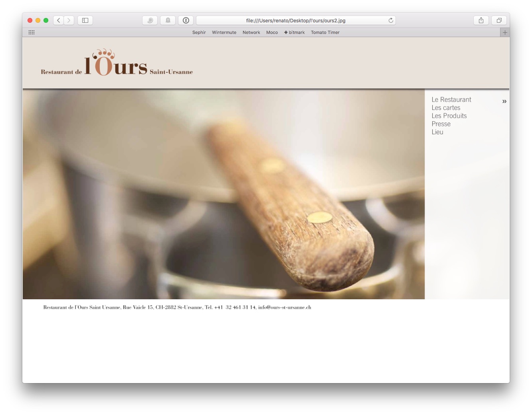This screenshot has height=415, width=532.
Task: Click the ghost extension icon in toolbar
Action: tap(168, 20)
